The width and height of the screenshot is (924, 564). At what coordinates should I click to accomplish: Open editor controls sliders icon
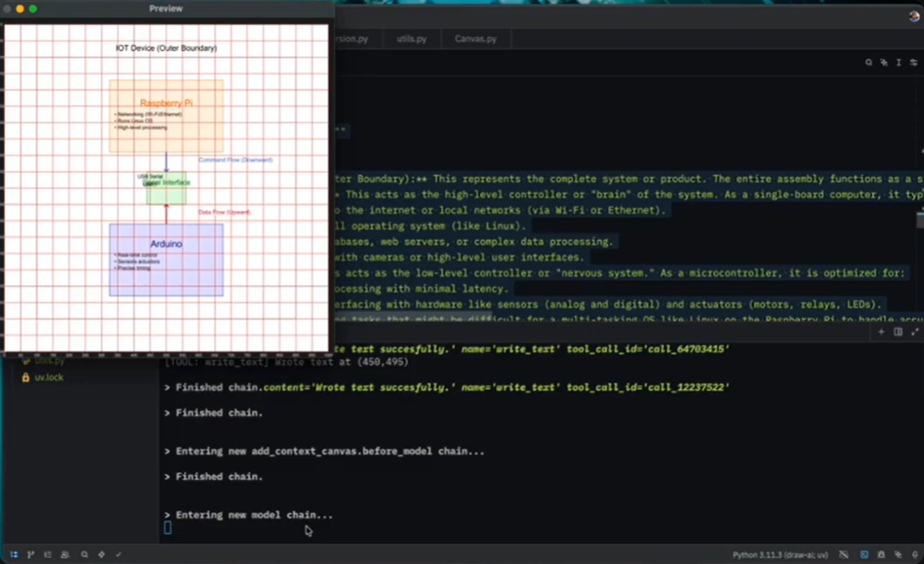click(913, 63)
